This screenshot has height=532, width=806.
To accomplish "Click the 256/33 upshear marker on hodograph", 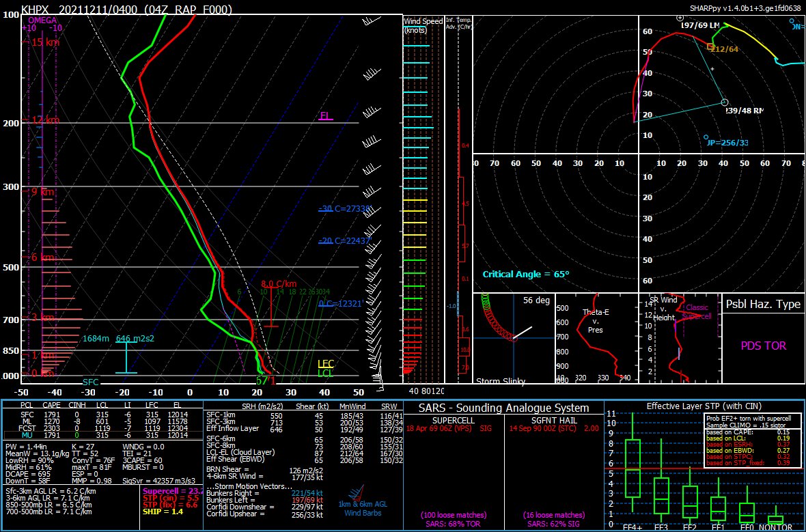I will (x=706, y=137).
